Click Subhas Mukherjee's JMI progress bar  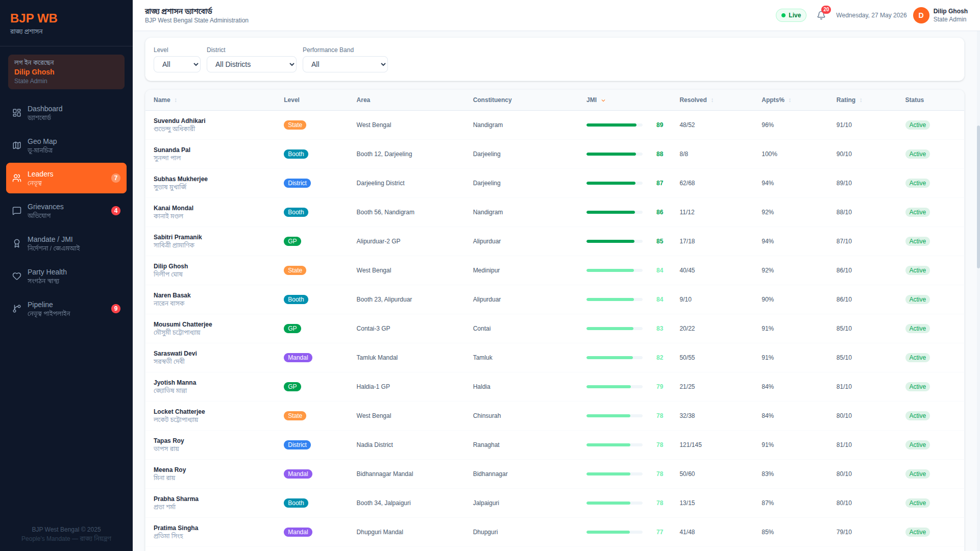[x=615, y=183]
